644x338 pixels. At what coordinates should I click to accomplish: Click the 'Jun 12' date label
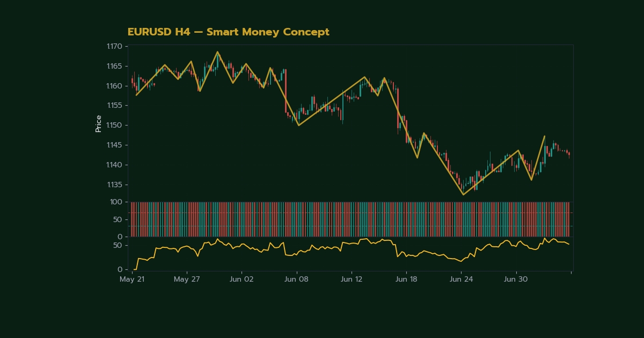[x=352, y=280]
